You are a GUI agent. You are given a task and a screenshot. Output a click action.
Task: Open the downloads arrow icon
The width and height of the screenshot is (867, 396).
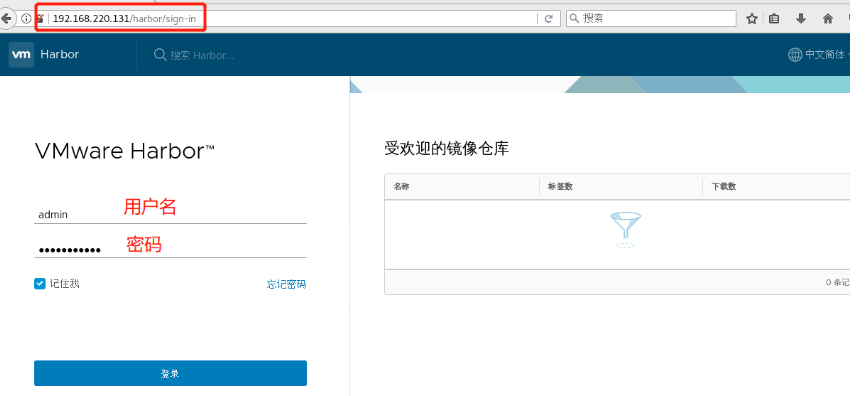801,18
